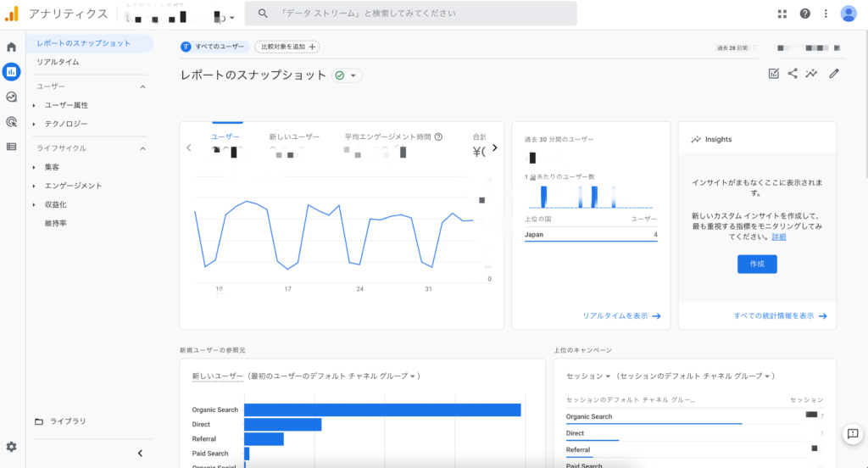Open the feedback icon at bottom right
The height and width of the screenshot is (468, 868).
pos(853,434)
